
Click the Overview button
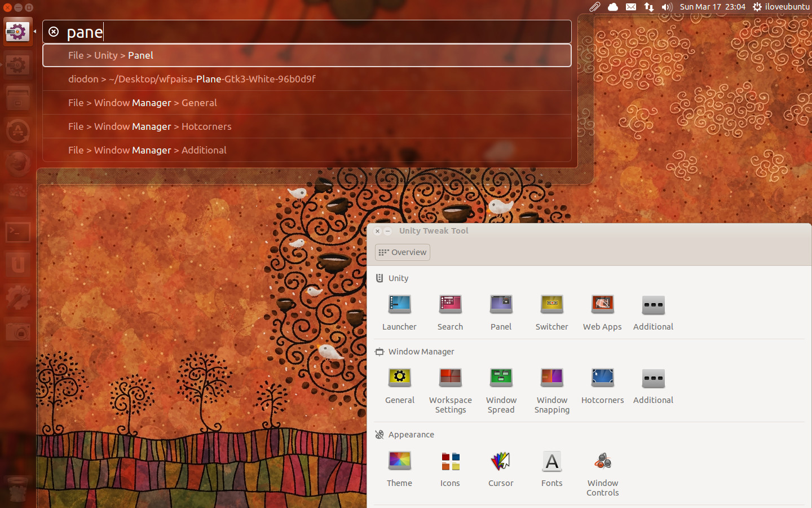403,252
